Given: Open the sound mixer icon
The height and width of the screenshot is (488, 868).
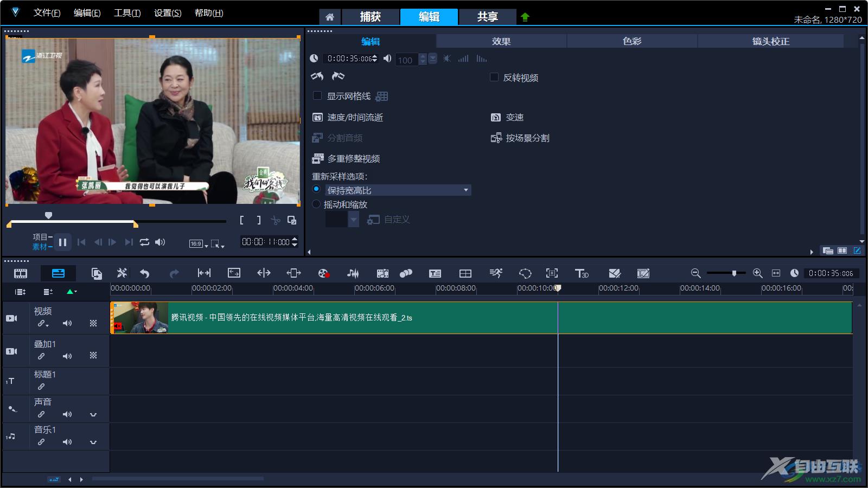Looking at the screenshot, I should coord(353,273).
